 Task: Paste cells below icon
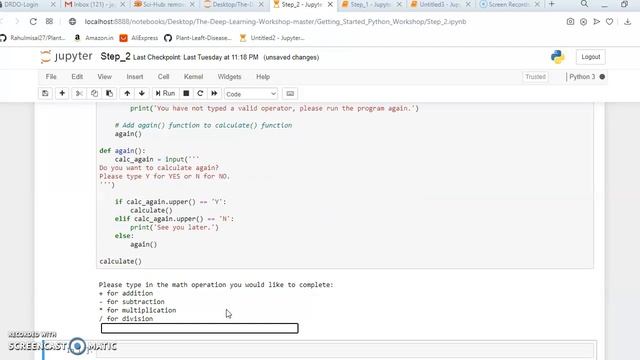(x=109, y=93)
